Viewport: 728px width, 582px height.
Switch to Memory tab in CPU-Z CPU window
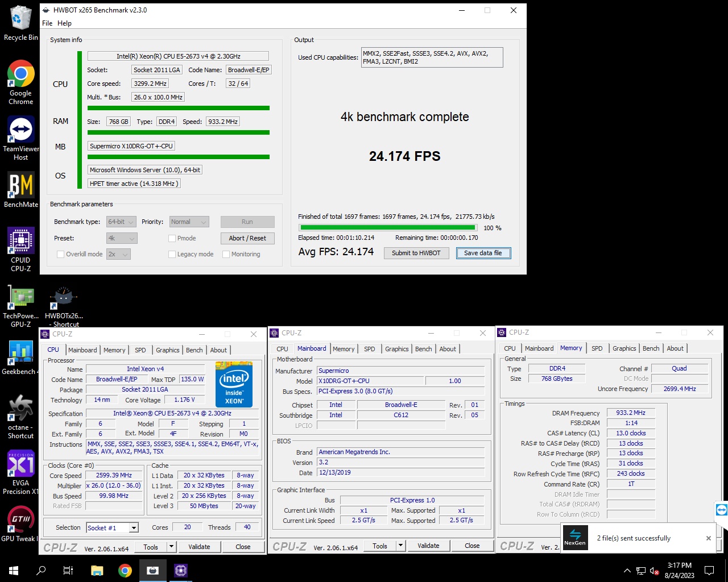(x=114, y=350)
